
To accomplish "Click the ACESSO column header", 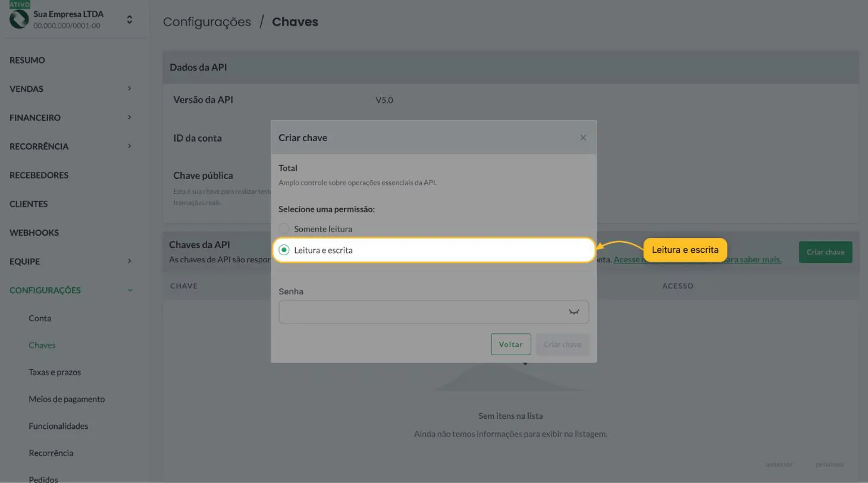I will click(x=678, y=286).
